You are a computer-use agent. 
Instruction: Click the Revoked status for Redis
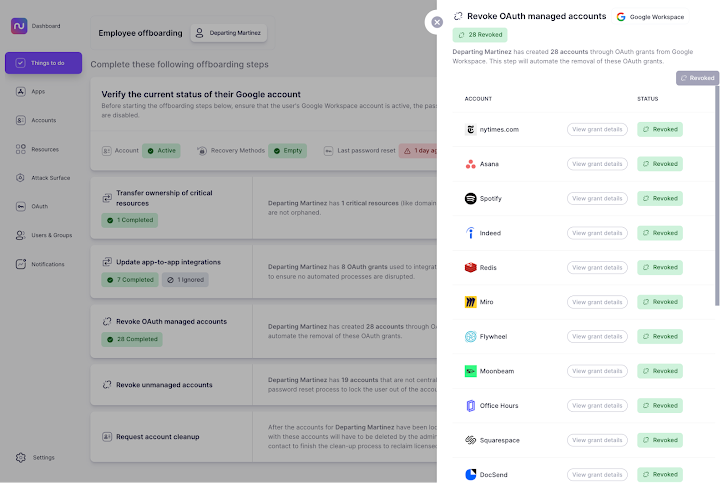(x=659, y=268)
